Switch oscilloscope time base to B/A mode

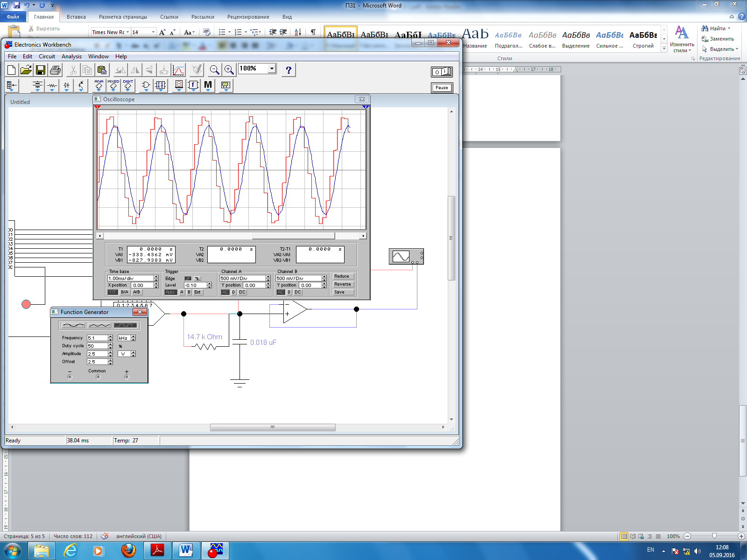pos(125,292)
